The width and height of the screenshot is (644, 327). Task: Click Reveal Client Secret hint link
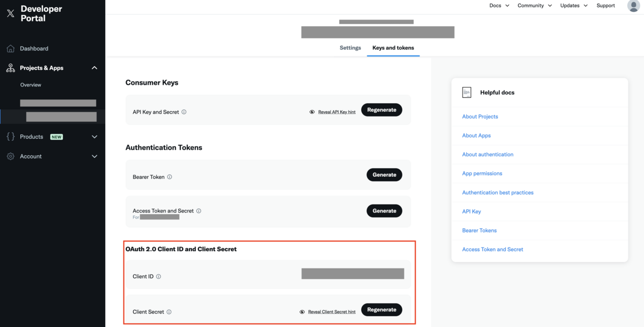tap(332, 312)
